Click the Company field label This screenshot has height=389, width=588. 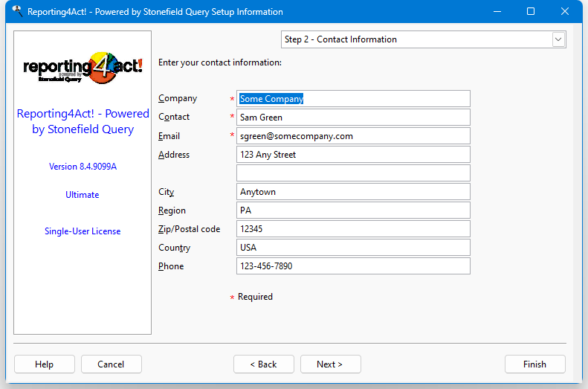pyautogui.click(x=178, y=98)
